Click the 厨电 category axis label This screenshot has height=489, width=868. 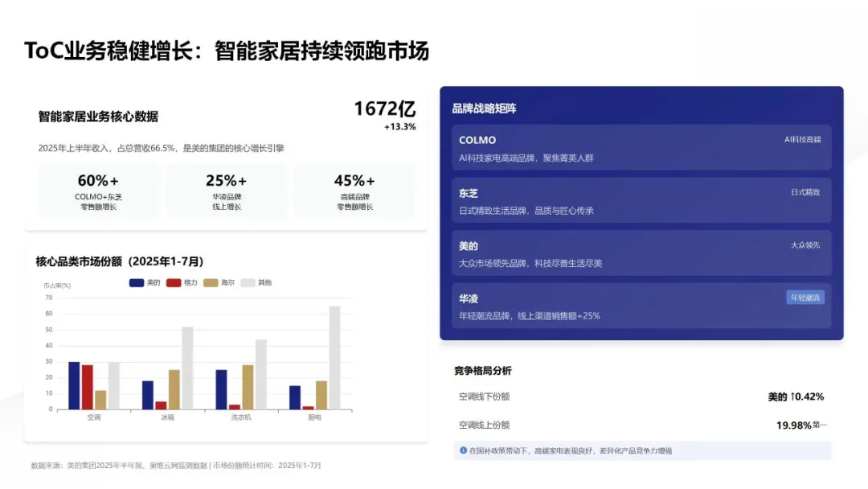tap(314, 417)
